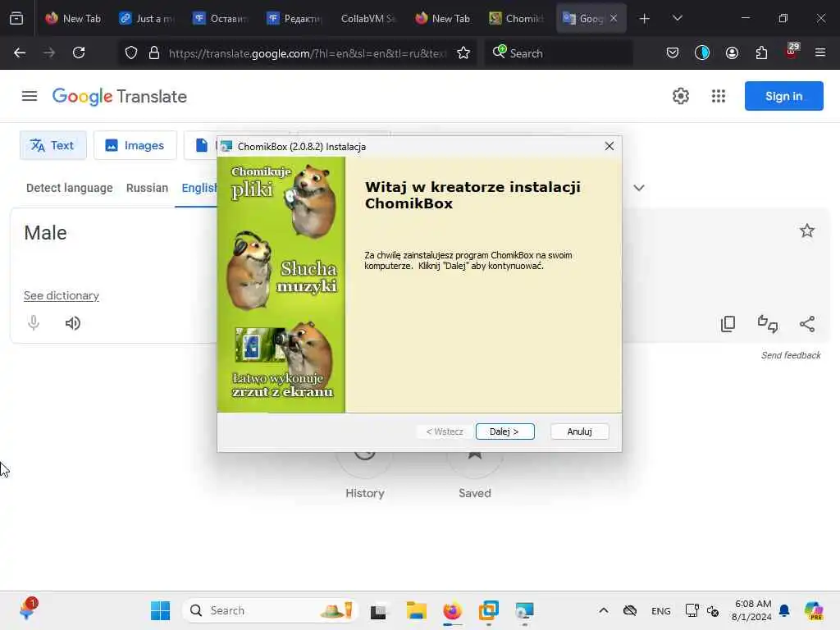Show hidden system tray icons
The image size is (840, 630).
coord(603,610)
